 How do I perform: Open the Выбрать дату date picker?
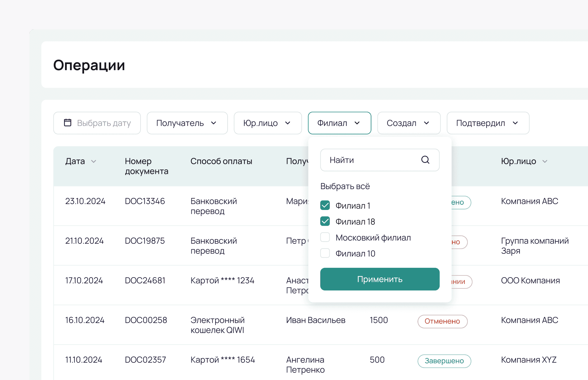coord(97,123)
